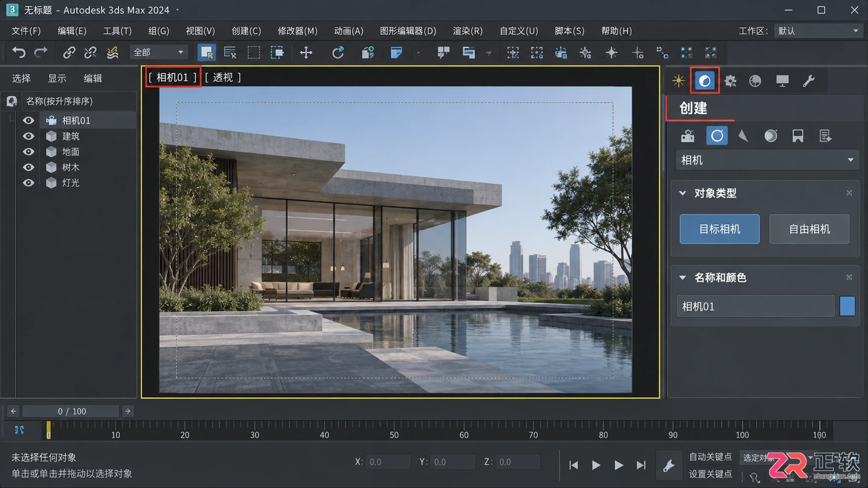Toggle 自动关键点 auto key mode
Screen dimensions: 868x488
pyautogui.click(x=711, y=457)
